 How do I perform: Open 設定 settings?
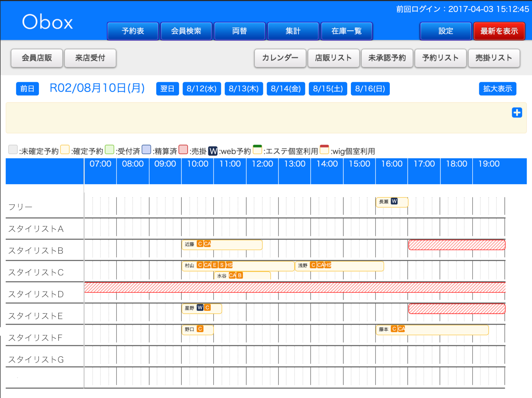(x=446, y=31)
